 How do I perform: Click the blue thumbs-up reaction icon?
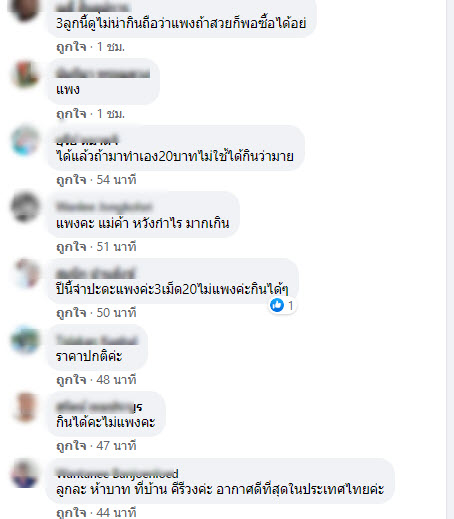tap(277, 305)
